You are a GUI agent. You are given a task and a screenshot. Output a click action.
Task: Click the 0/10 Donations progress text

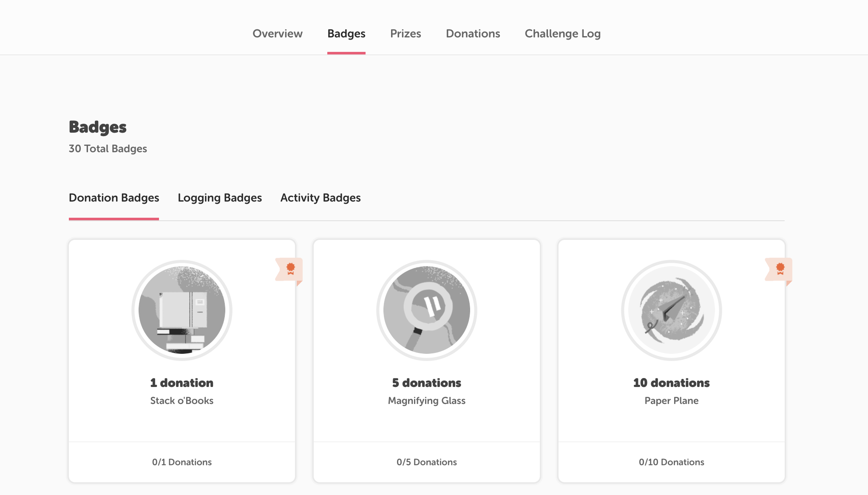[671, 462]
